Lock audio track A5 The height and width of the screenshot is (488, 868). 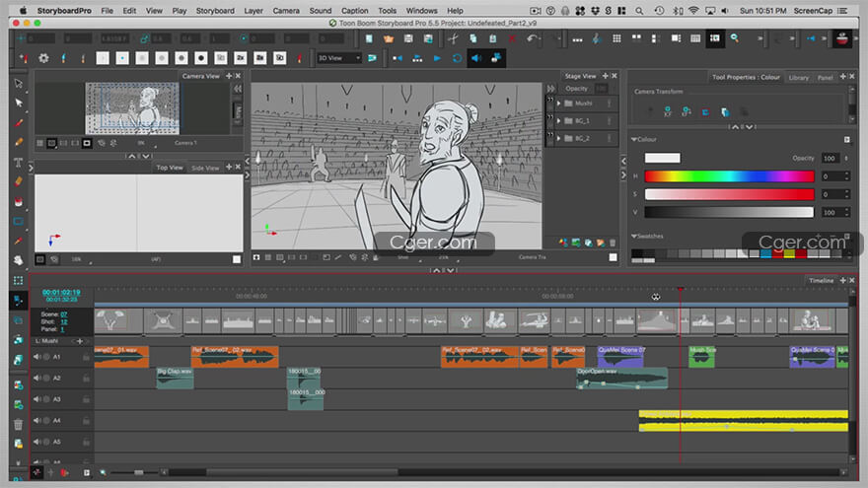pos(86,442)
